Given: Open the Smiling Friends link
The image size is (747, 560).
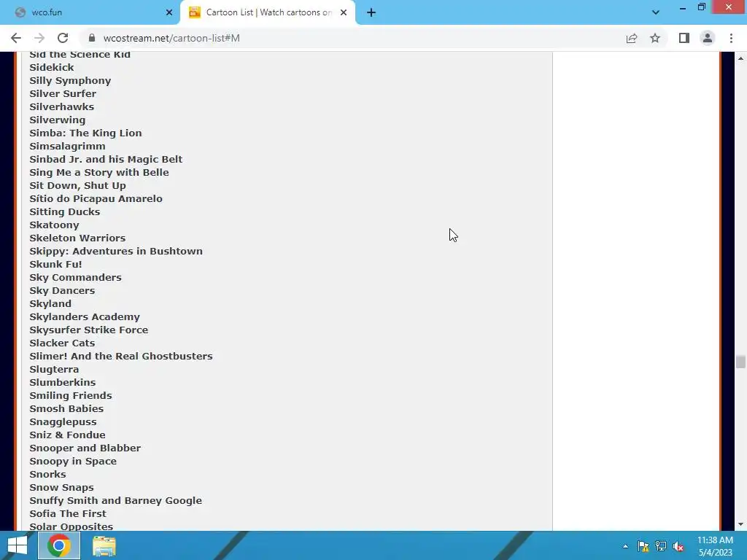Looking at the screenshot, I should pos(71,396).
